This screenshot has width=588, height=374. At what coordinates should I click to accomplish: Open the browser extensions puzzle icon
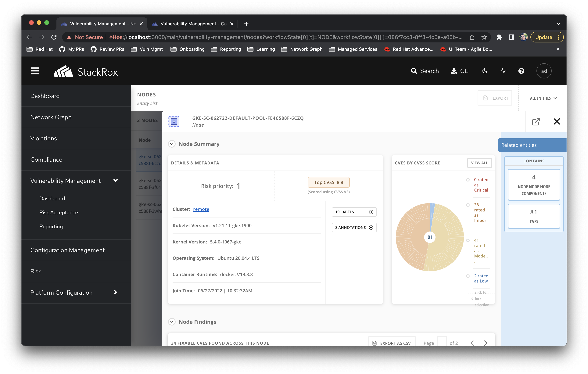499,37
